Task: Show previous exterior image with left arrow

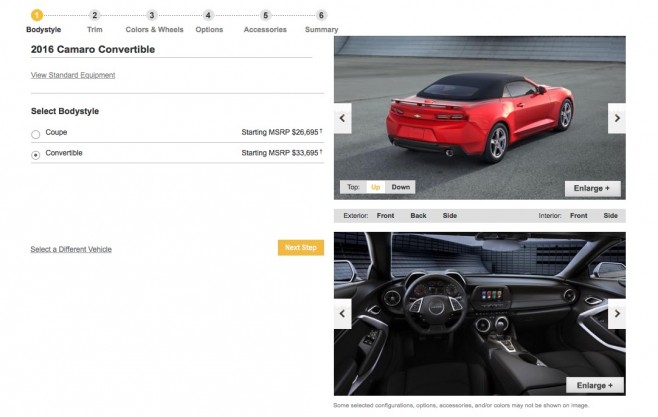Action: tap(343, 118)
